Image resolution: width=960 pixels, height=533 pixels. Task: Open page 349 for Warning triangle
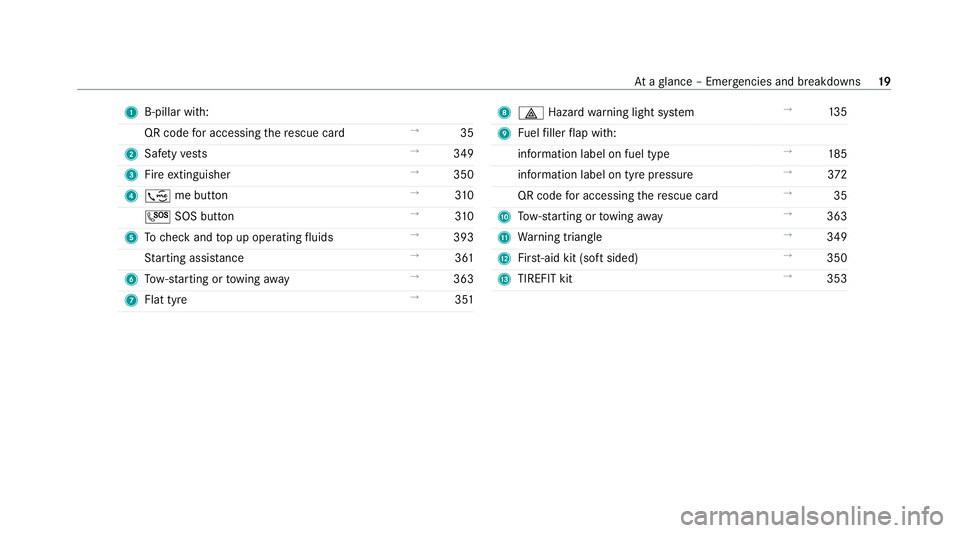click(837, 237)
